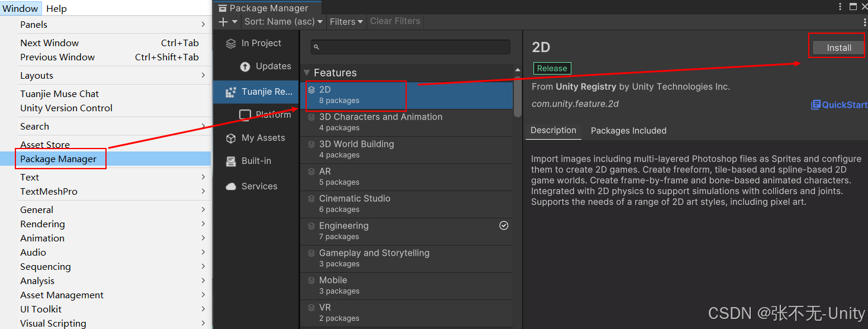Click scroll-up arrow of feature list

click(x=518, y=71)
